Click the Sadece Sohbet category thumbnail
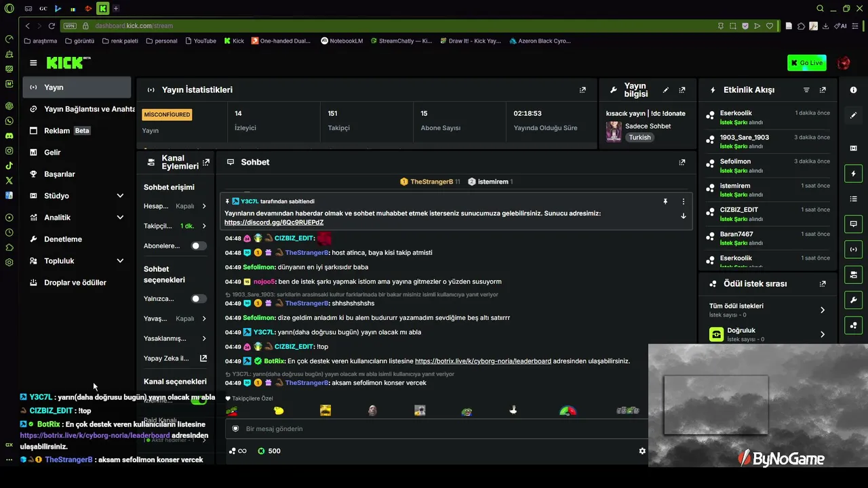This screenshot has height=488, width=868. [x=614, y=131]
